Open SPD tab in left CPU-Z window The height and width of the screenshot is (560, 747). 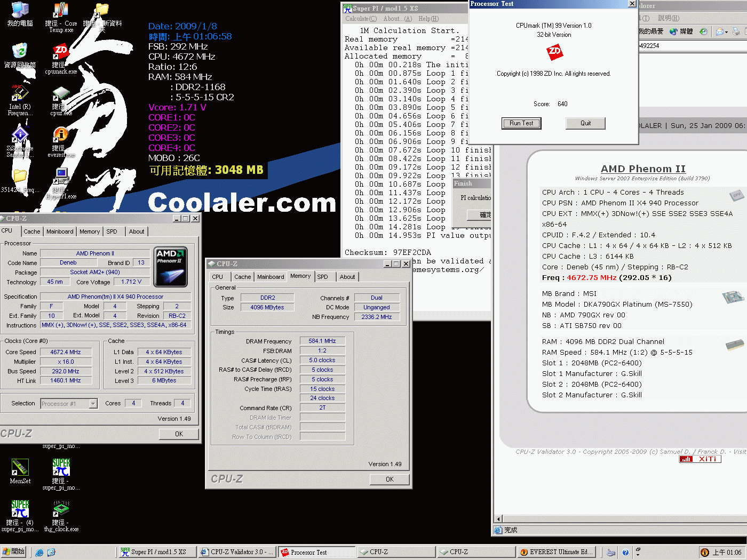tap(112, 231)
